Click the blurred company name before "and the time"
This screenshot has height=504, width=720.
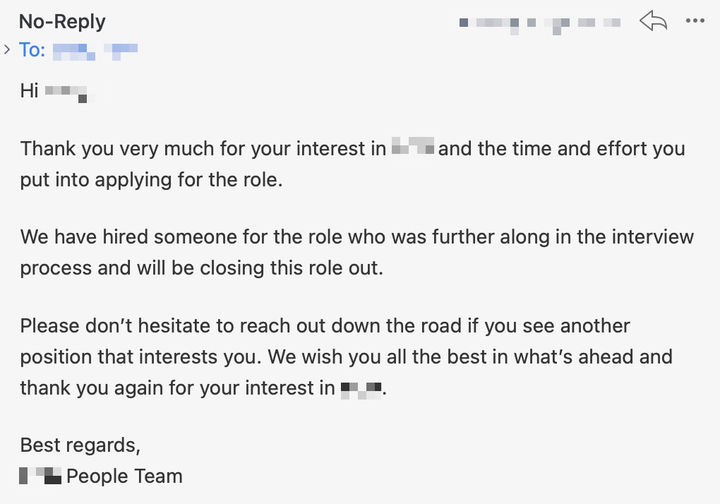click(413, 146)
